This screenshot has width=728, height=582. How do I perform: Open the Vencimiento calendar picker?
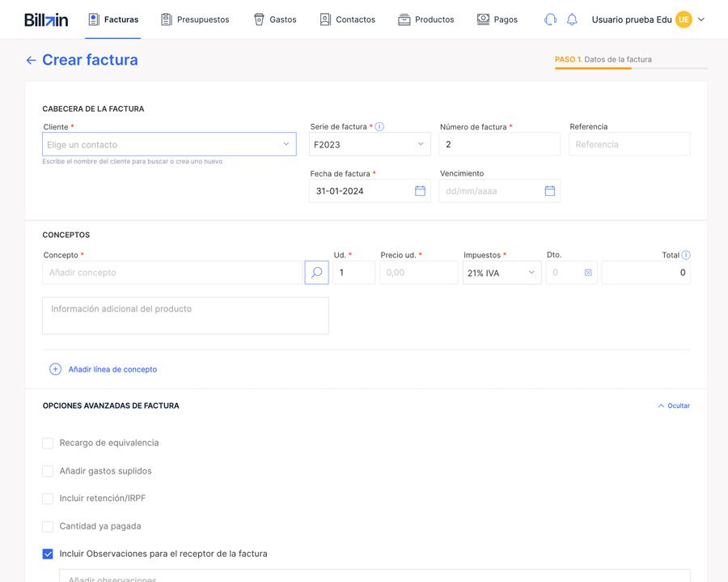tap(549, 191)
